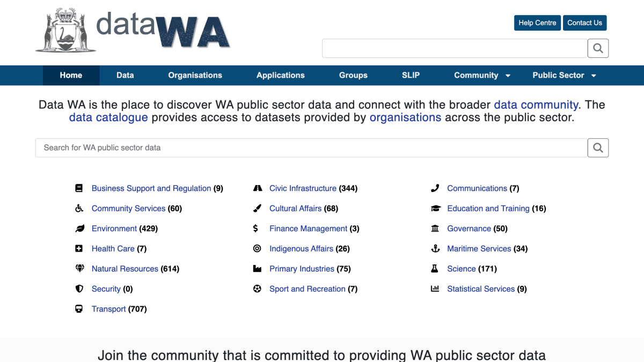Viewport: 644px width, 362px height.
Task: Open the Maritime Services category link
Action: [479, 248]
